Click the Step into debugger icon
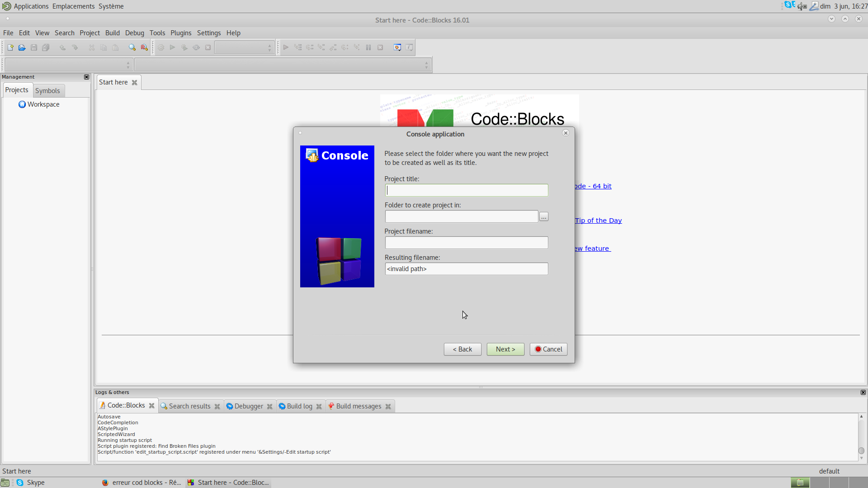This screenshot has width=868, height=488. coord(321,47)
